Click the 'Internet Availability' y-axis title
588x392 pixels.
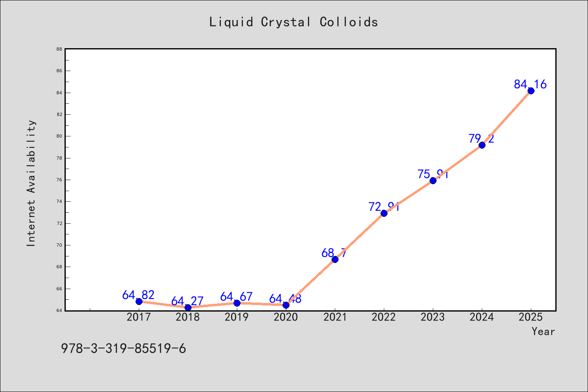point(31,183)
